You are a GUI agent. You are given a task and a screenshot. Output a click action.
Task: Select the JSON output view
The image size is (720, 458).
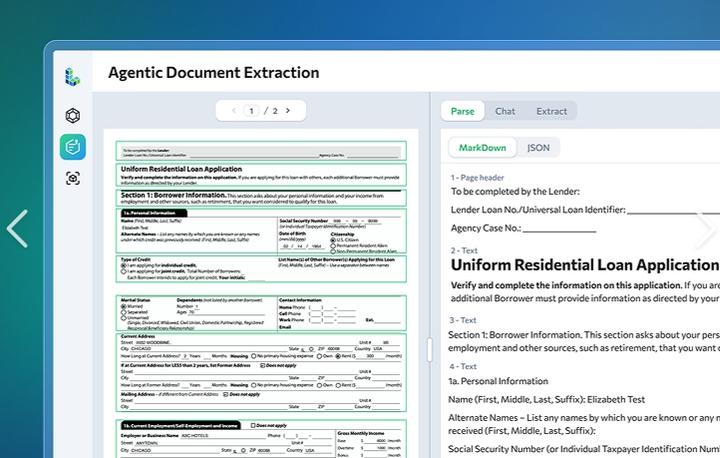click(x=538, y=148)
